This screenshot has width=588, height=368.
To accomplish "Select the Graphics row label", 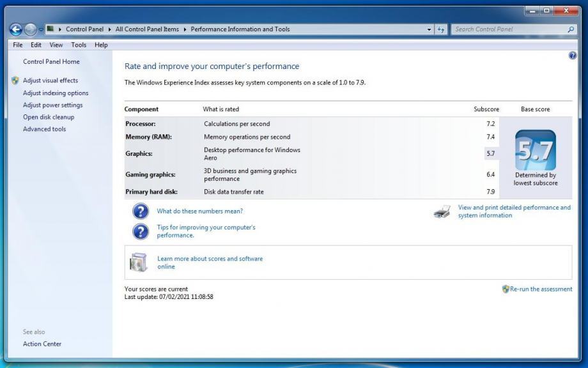I will [x=139, y=153].
